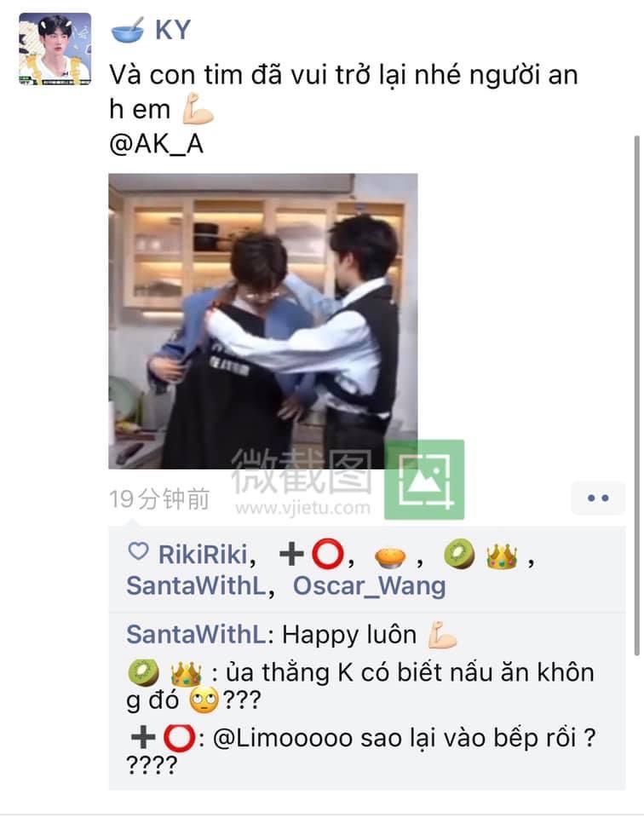This screenshot has height=818, width=644.
Task: Open the two-dot more options button
Action: pos(598,498)
